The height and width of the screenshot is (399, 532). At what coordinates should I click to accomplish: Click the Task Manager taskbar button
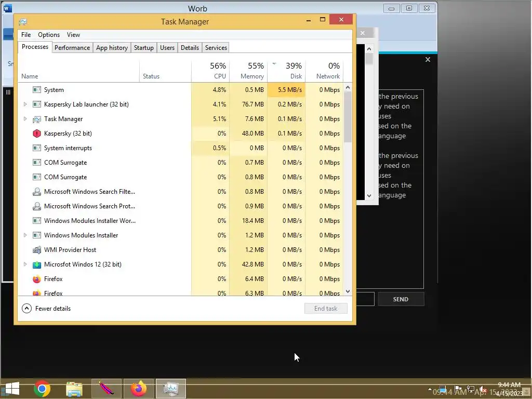[x=170, y=389]
